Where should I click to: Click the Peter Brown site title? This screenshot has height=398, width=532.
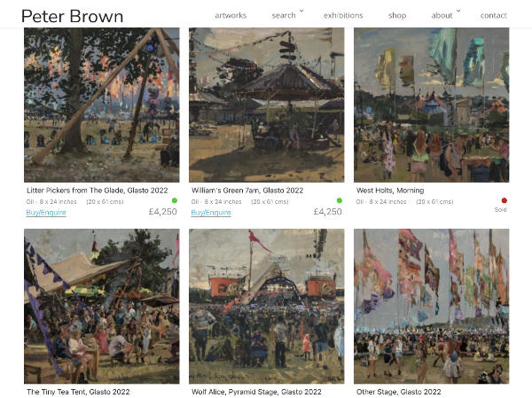(x=73, y=16)
